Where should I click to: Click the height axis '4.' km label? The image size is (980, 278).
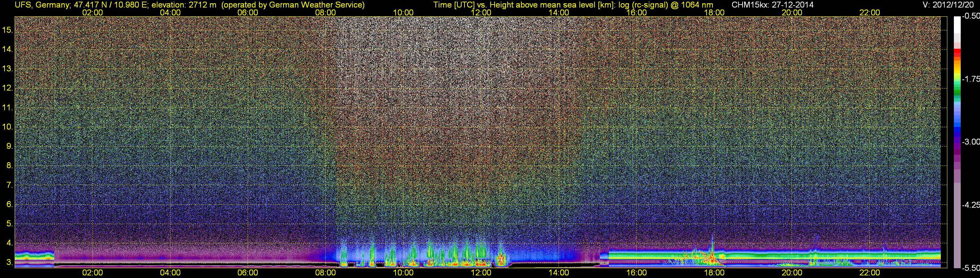9,243
